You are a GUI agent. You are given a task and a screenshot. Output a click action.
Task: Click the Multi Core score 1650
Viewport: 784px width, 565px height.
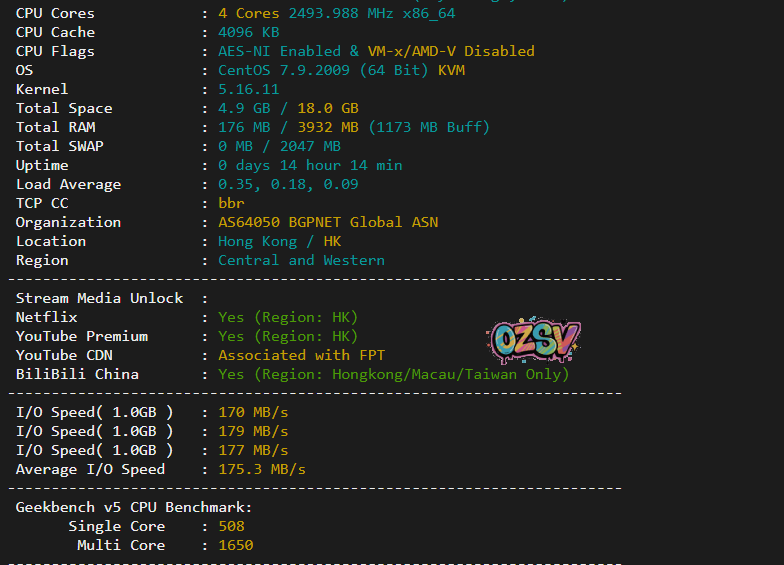[236, 545]
